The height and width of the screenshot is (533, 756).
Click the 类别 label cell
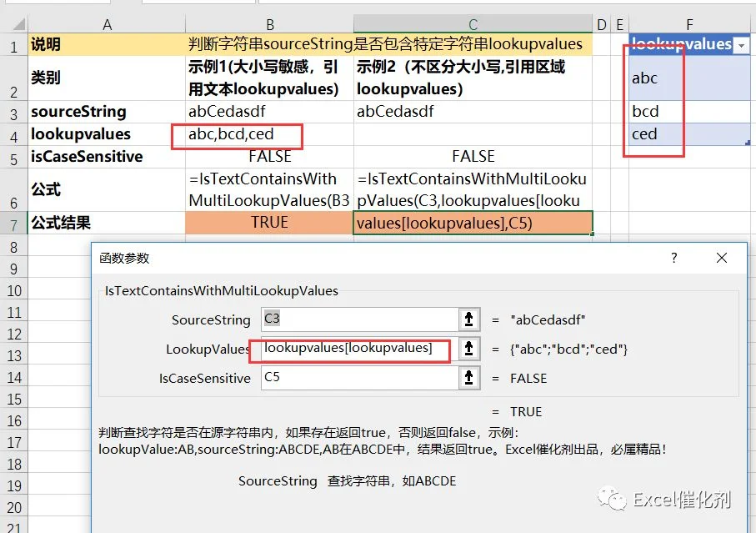point(107,78)
